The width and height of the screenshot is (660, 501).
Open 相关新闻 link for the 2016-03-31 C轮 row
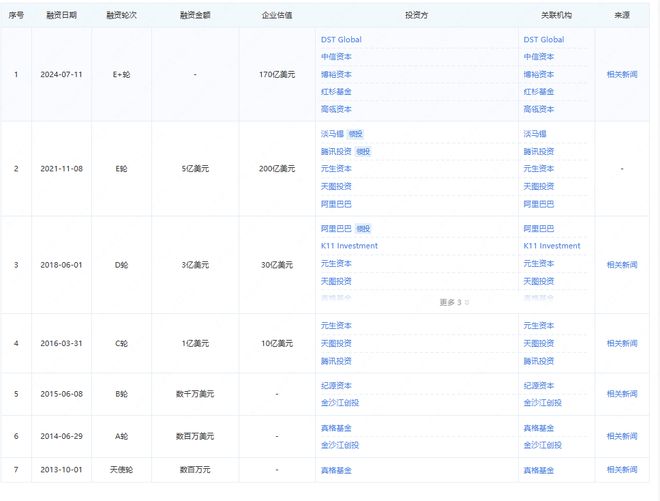[622, 344]
